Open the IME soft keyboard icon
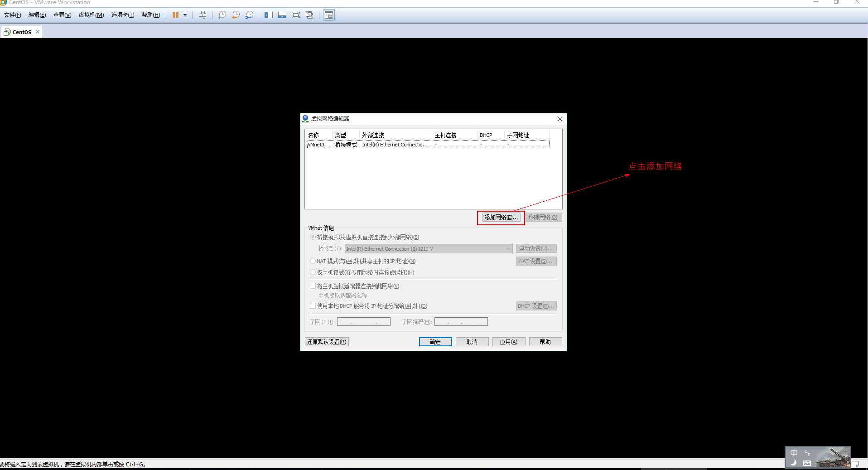Viewport: 868px width, 470px height. click(807, 463)
